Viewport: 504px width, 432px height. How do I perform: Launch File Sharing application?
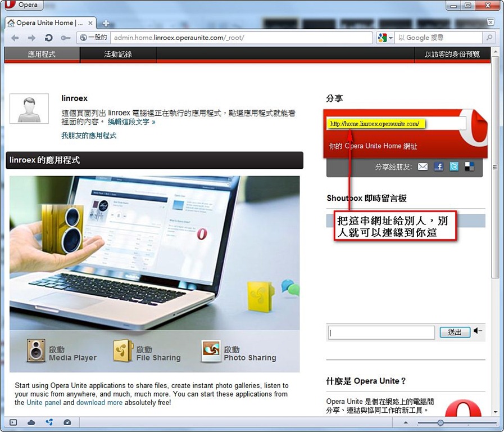tap(147, 351)
